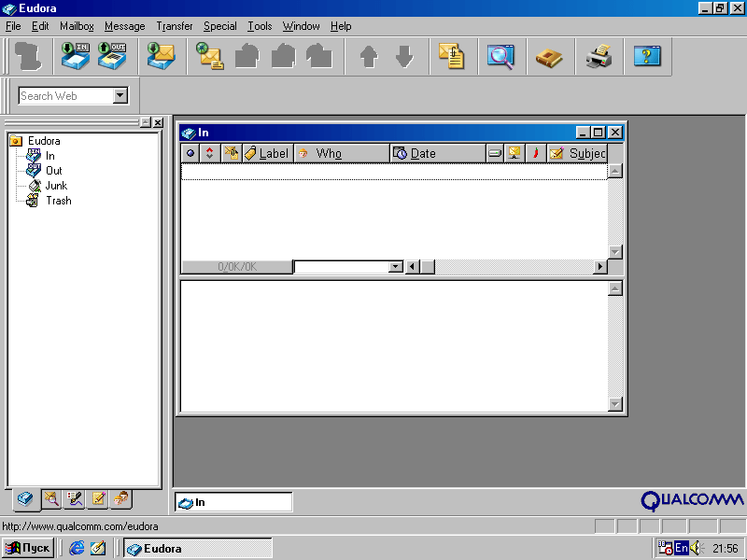This screenshot has height=560, width=747.
Task: Click the Forward toolbar icon
Action: [x=319, y=56]
